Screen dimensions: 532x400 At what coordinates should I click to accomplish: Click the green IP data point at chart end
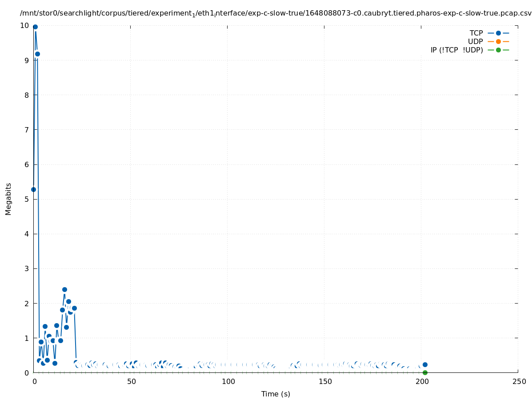(x=425, y=372)
